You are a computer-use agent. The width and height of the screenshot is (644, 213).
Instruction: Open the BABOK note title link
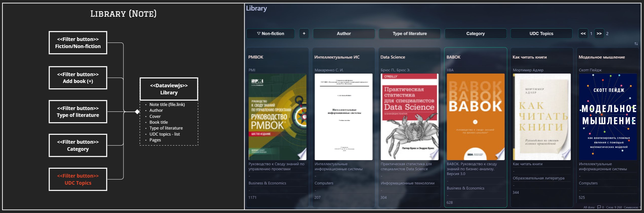point(453,57)
